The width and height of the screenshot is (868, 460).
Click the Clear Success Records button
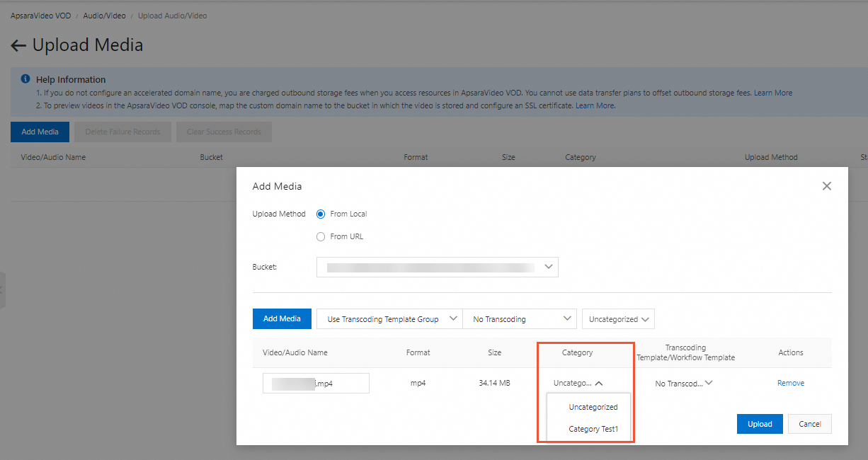(224, 132)
